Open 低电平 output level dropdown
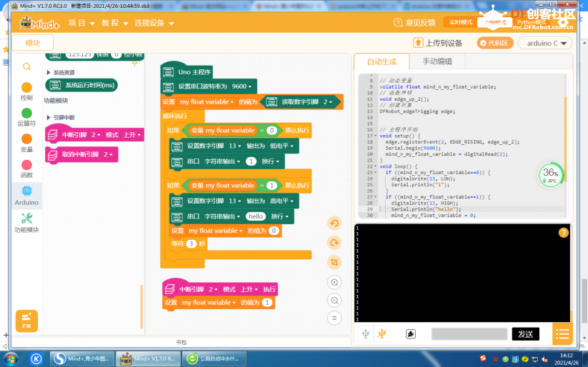 281,146
